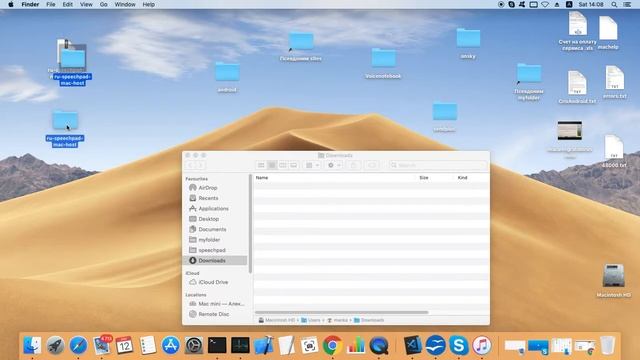Select Downloads in Finder sidebar

(216, 260)
